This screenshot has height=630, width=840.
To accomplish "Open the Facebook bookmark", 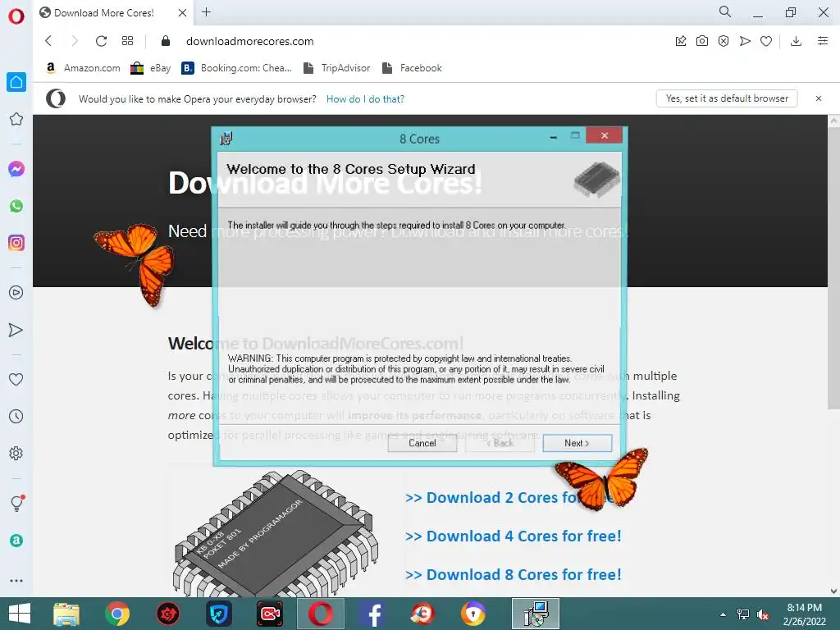I will [x=412, y=68].
